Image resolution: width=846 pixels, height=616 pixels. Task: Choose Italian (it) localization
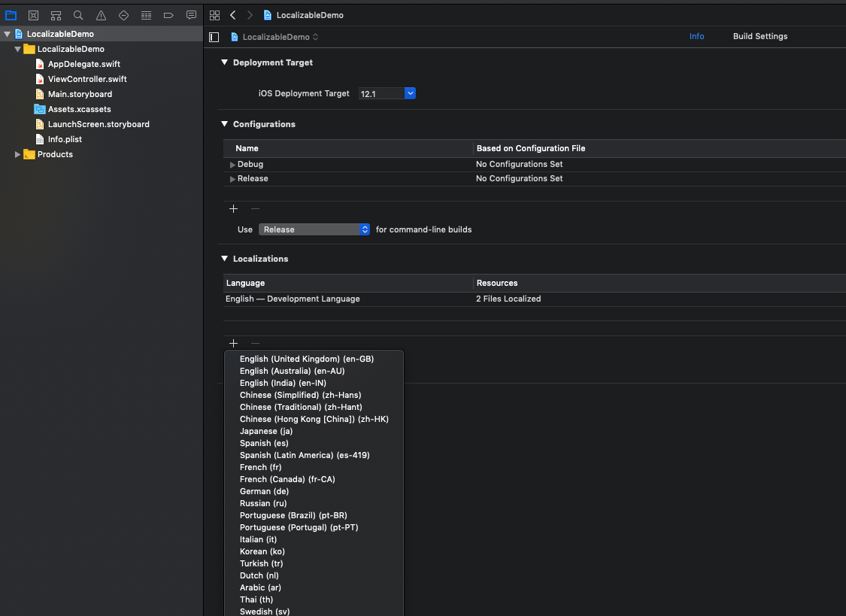pos(314,539)
